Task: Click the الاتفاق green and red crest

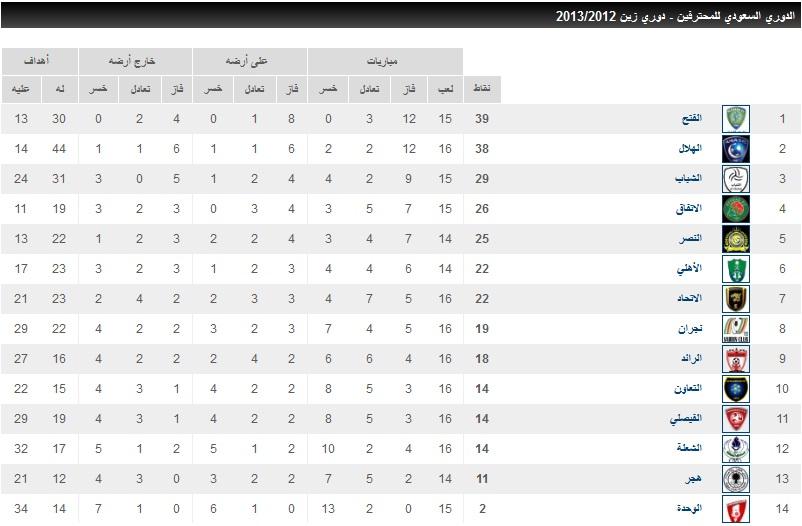Action: pos(736,209)
